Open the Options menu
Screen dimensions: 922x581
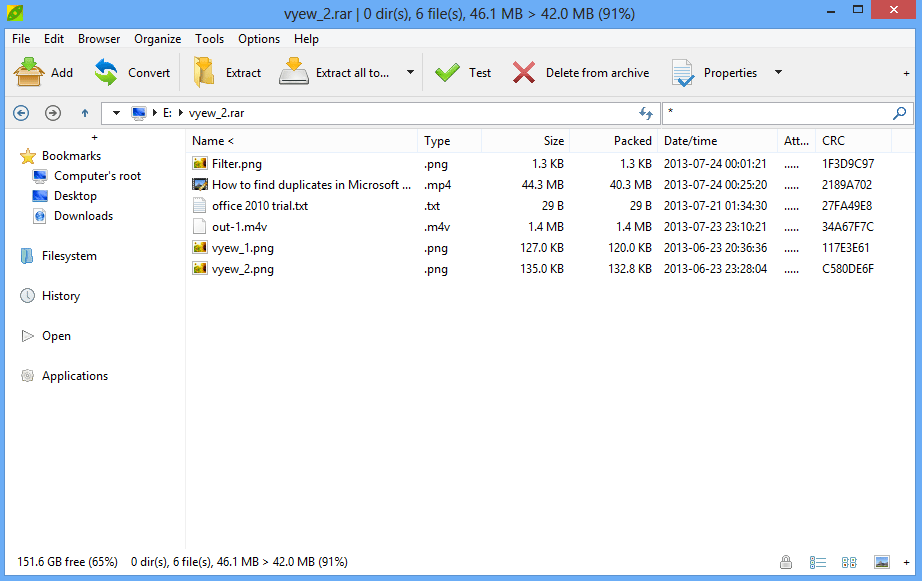[x=259, y=39]
